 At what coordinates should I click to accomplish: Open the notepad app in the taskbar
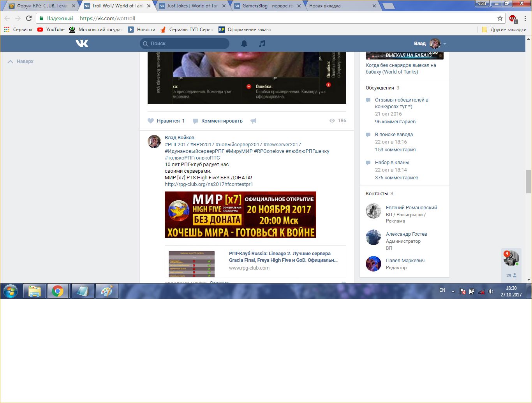83,291
